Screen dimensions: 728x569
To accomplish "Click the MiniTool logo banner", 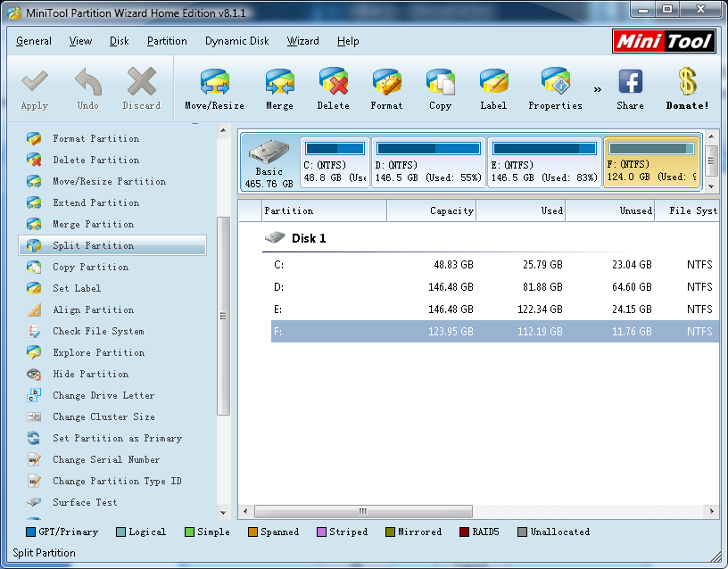I will (x=664, y=41).
